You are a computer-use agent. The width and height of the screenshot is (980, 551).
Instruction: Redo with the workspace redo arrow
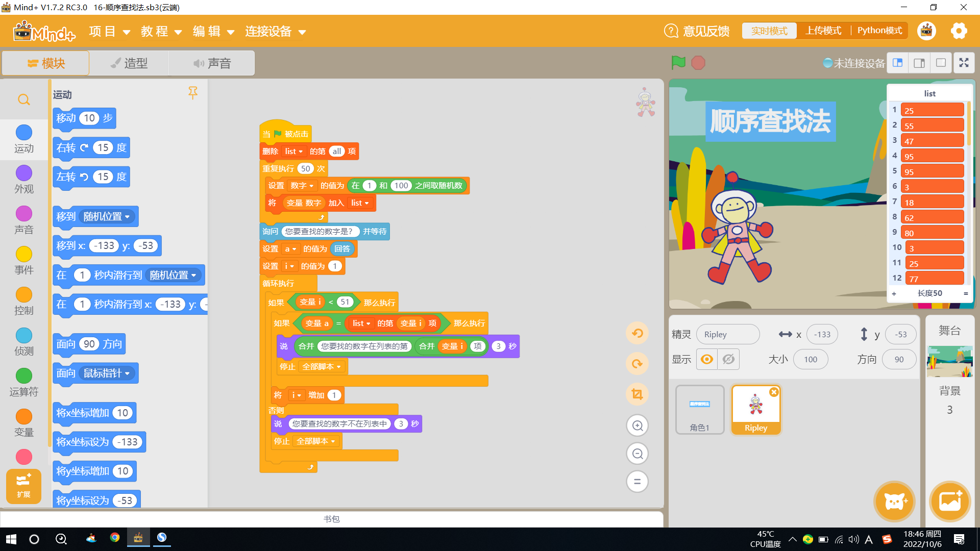point(637,364)
